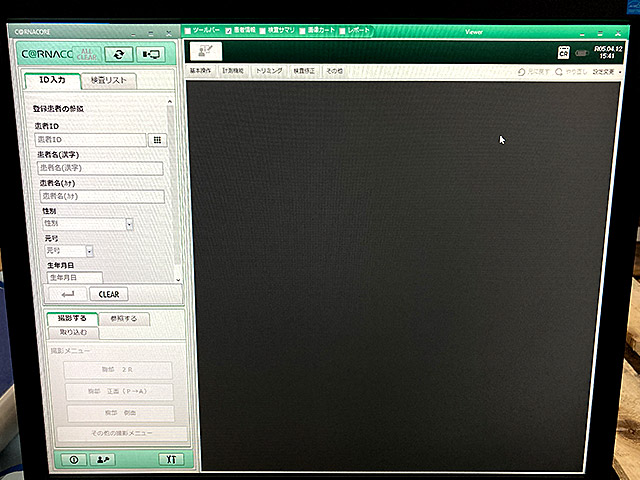Screen dimensions: 640x480
Task: Select the 参照する tab
Action: [124, 319]
